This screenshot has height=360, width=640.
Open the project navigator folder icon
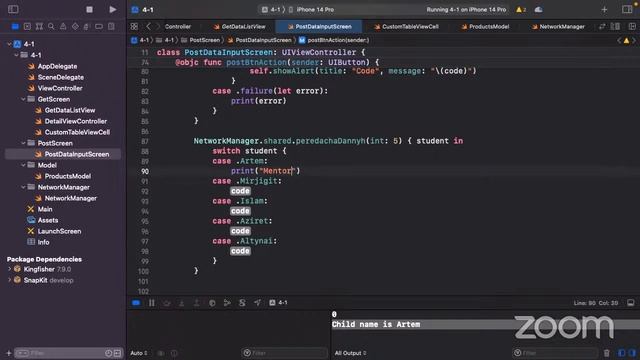click(x=15, y=27)
